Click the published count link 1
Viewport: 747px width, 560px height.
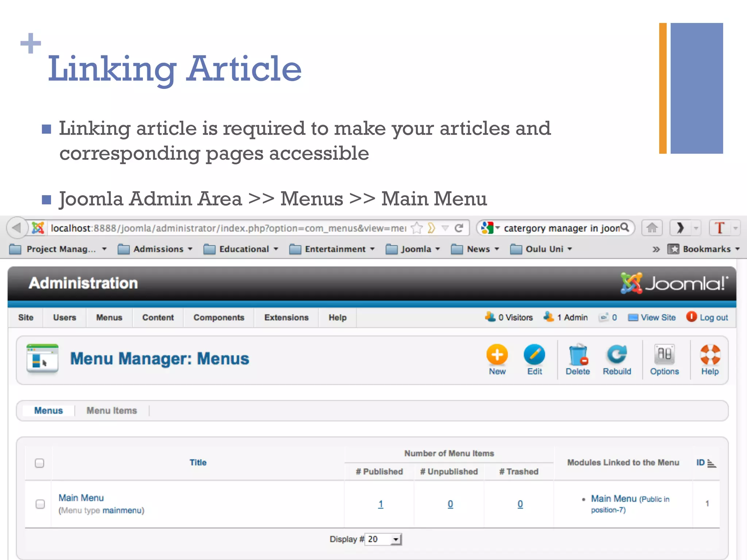pyautogui.click(x=380, y=504)
